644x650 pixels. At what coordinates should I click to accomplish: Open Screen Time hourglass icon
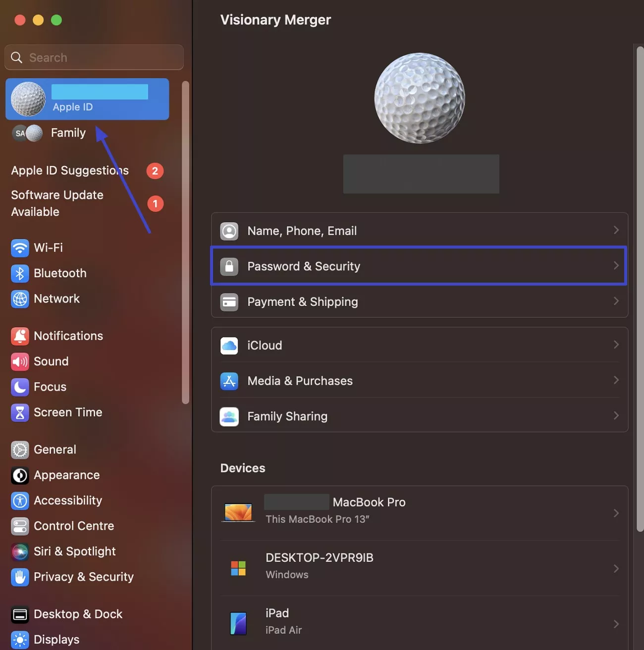point(20,412)
